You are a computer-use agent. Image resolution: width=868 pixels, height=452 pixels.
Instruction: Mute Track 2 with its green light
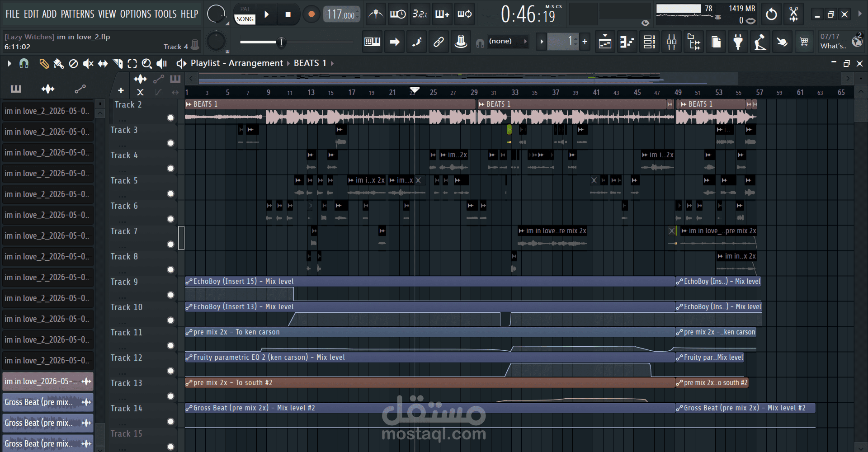point(170,118)
